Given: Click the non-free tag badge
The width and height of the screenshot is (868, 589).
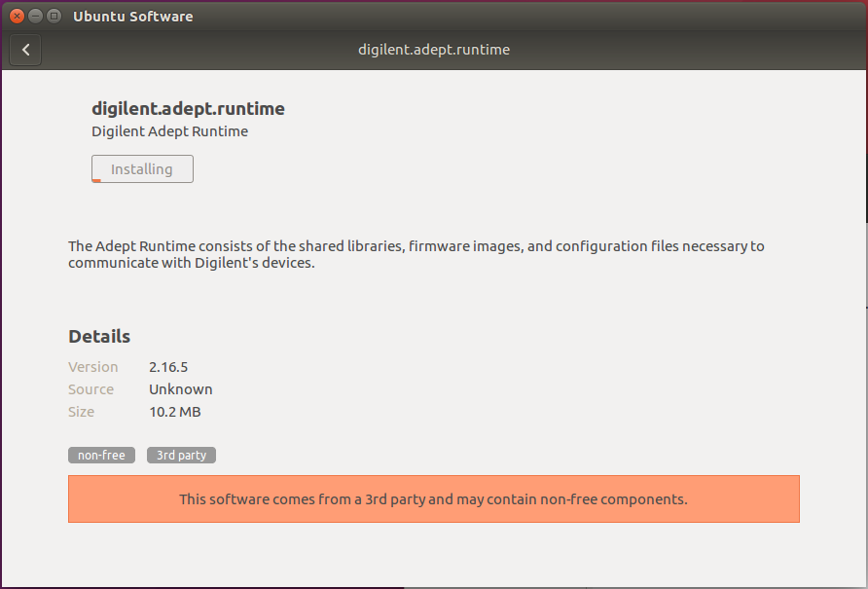Looking at the screenshot, I should [x=101, y=455].
